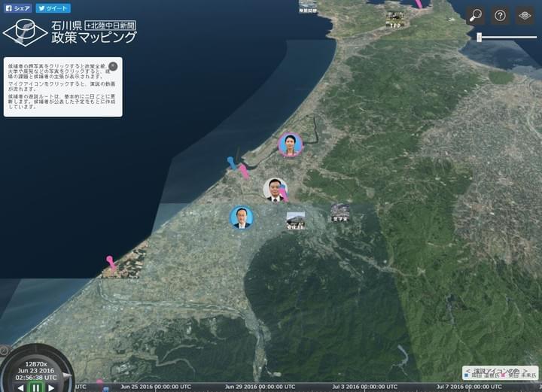Click the blue microphone pin near the harbor
The image size is (542, 392).
pyautogui.click(x=232, y=163)
